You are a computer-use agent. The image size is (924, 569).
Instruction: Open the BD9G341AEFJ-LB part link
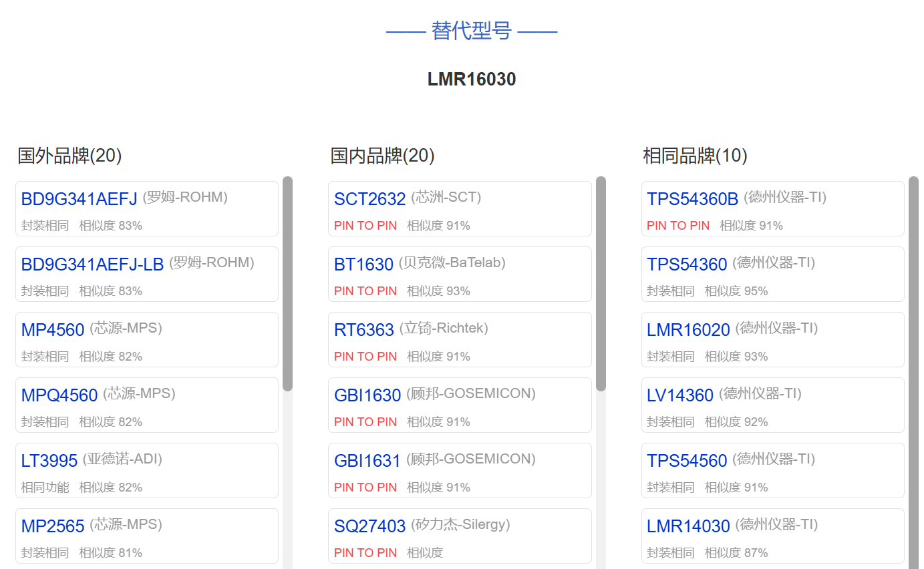[x=92, y=264]
